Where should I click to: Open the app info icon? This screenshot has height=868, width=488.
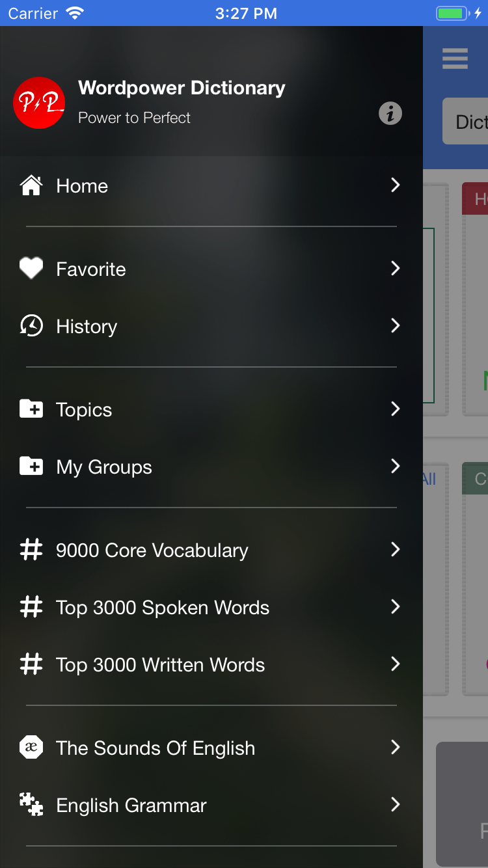390,114
